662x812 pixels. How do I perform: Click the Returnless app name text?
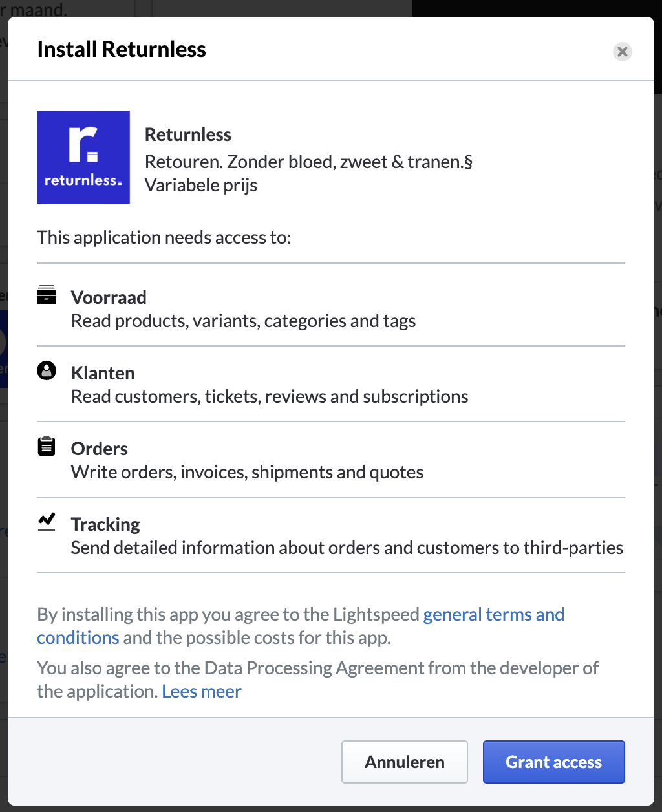click(188, 134)
